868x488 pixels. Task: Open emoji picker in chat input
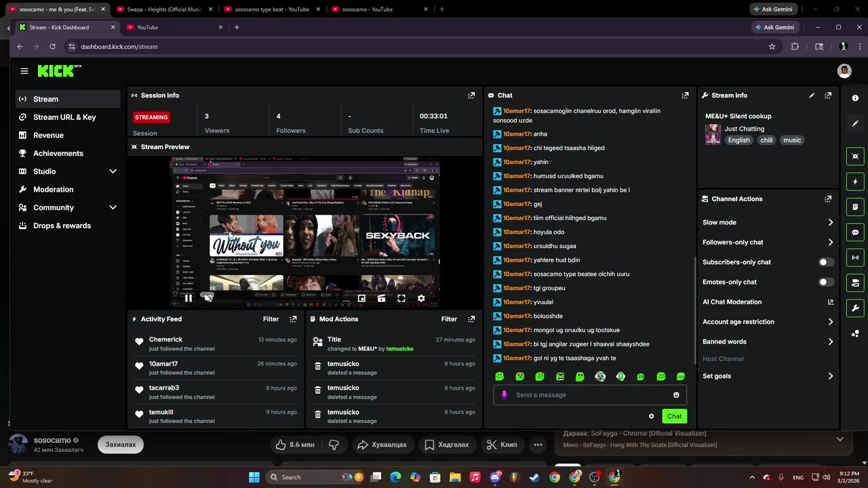click(x=676, y=395)
